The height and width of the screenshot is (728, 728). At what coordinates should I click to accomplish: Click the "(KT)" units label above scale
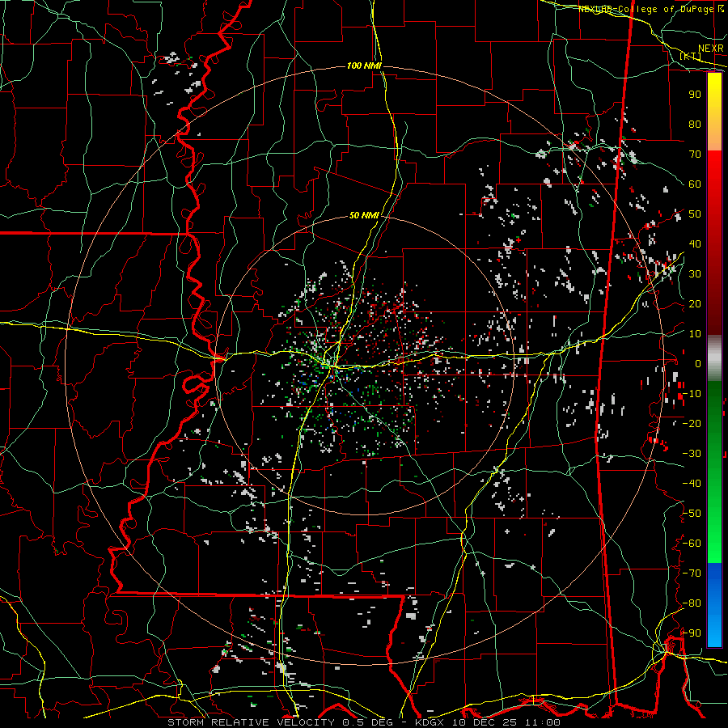[691, 56]
